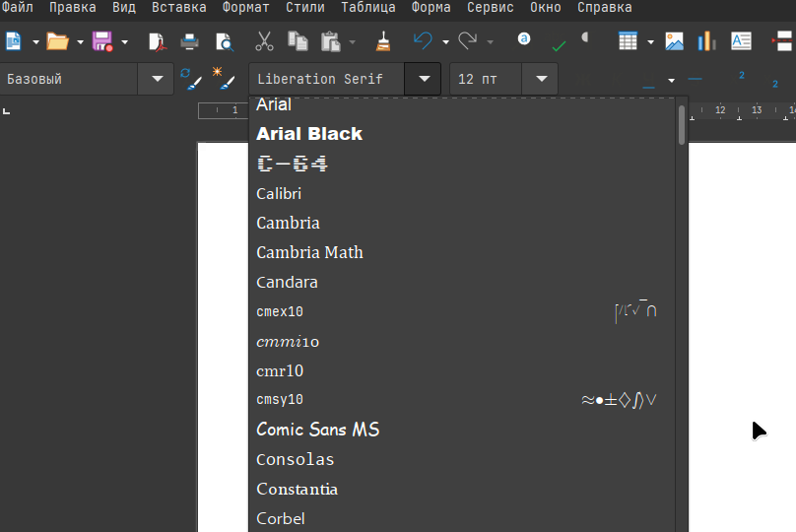Undo the last action
The image size is (796, 532).
[423, 41]
